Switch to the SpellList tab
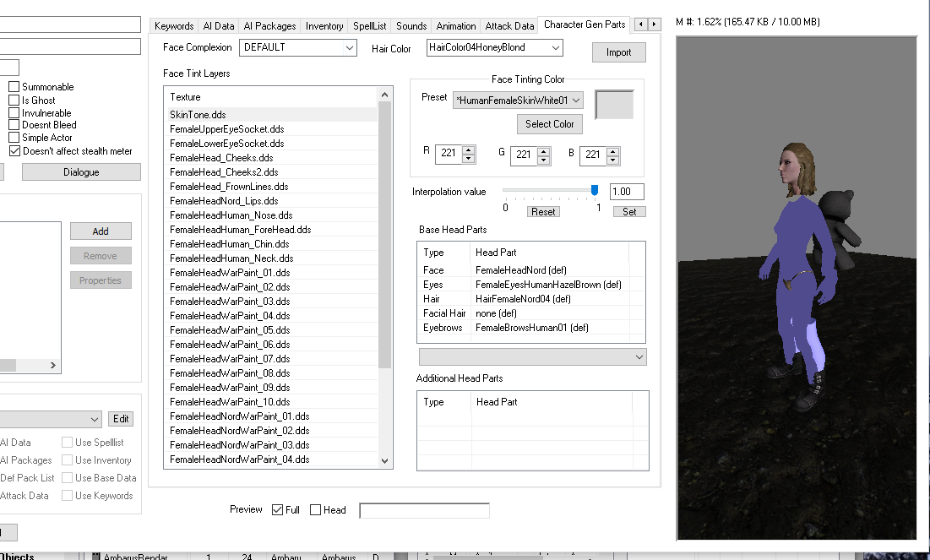Viewport: 930px width, 560px height. tap(369, 26)
